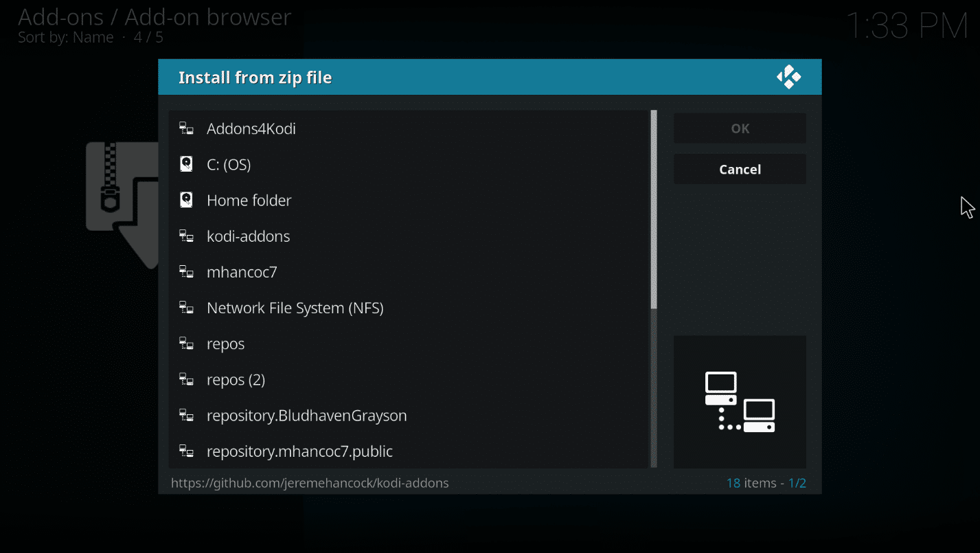Select the kodi-addons source
Image resolution: width=980 pixels, height=553 pixels.
click(409, 236)
